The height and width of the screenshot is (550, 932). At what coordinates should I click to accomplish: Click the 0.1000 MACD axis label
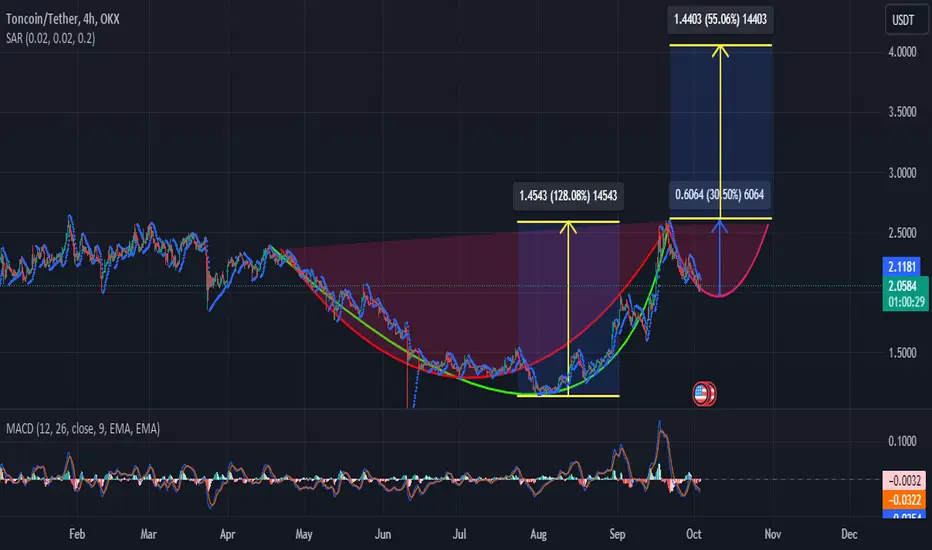(x=902, y=441)
